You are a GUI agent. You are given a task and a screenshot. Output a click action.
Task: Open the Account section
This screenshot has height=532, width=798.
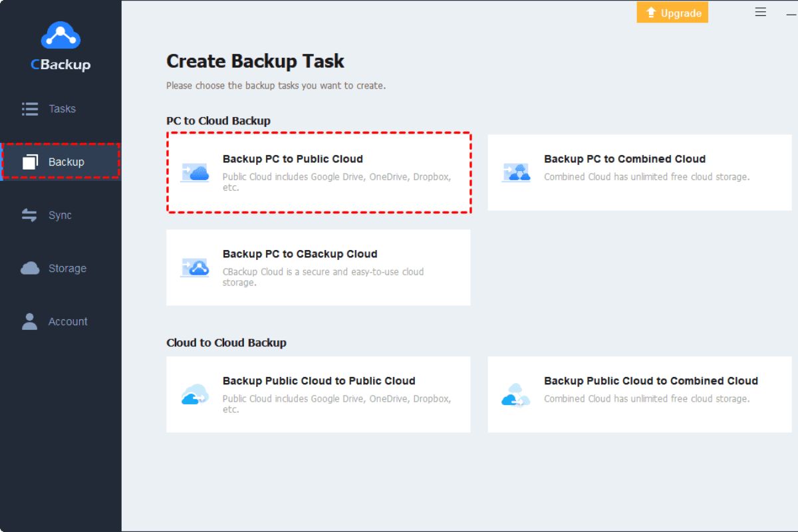coord(61,321)
